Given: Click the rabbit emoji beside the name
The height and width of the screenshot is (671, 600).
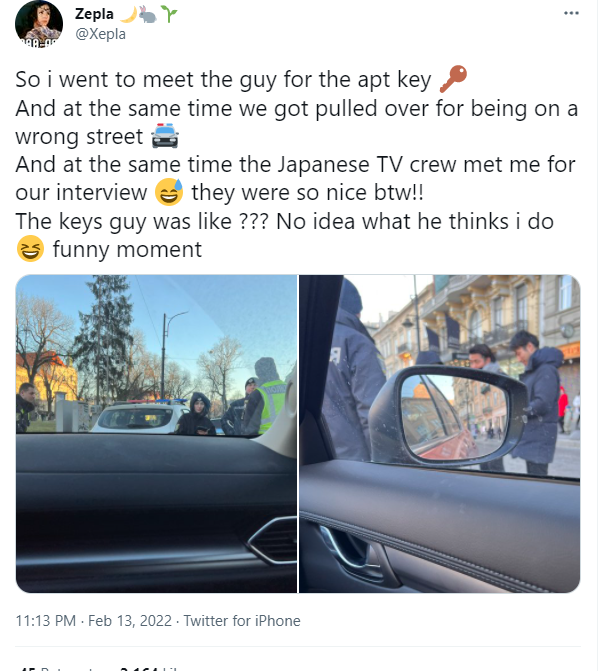Looking at the screenshot, I should tap(148, 14).
